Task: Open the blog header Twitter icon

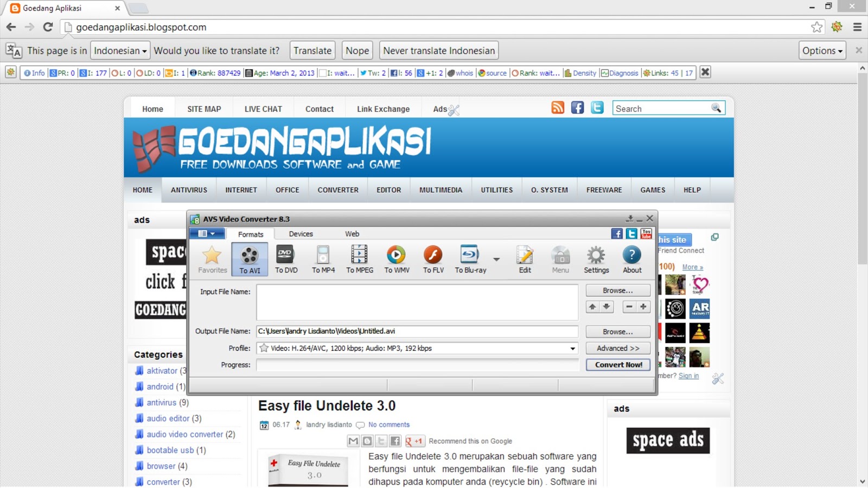Action: coord(597,107)
